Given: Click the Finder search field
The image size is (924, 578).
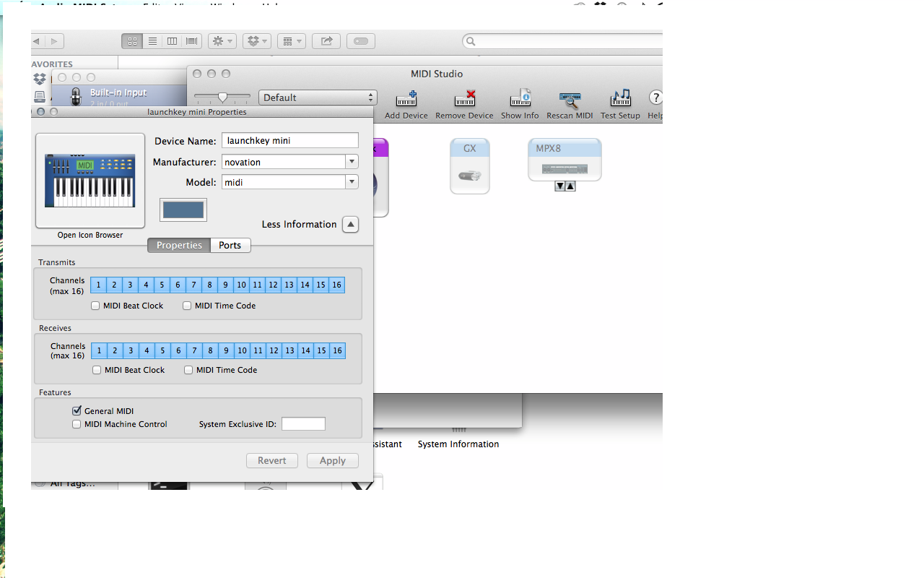Looking at the screenshot, I should pyautogui.click(x=562, y=41).
